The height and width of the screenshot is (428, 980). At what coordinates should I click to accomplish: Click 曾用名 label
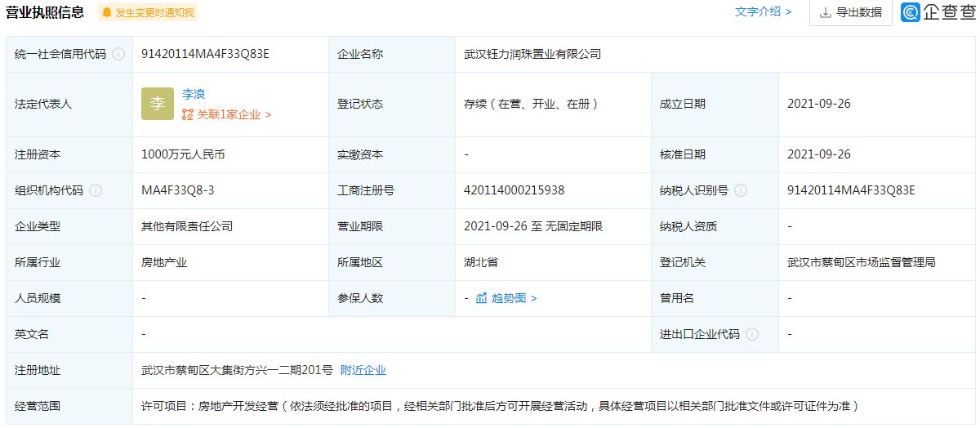click(677, 298)
